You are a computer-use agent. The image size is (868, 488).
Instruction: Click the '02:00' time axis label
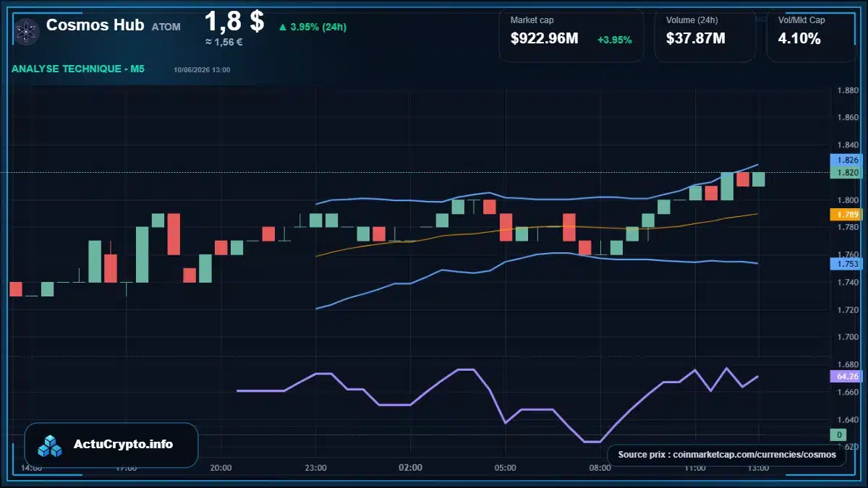click(x=410, y=468)
